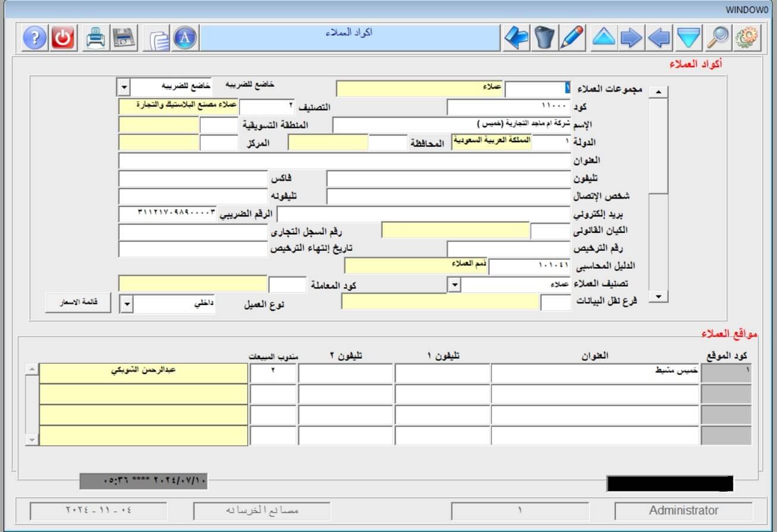Click the pencil edit icon

click(x=572, y=38)
